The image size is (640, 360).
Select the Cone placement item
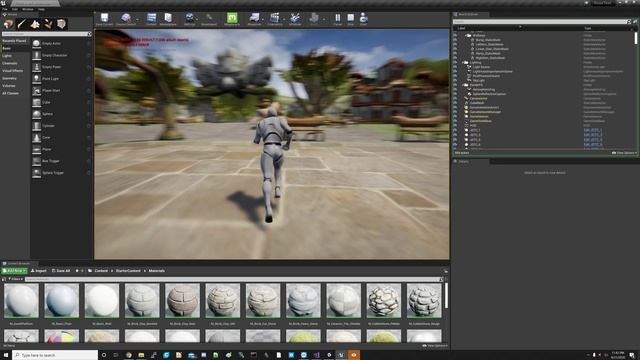(61, 138)
